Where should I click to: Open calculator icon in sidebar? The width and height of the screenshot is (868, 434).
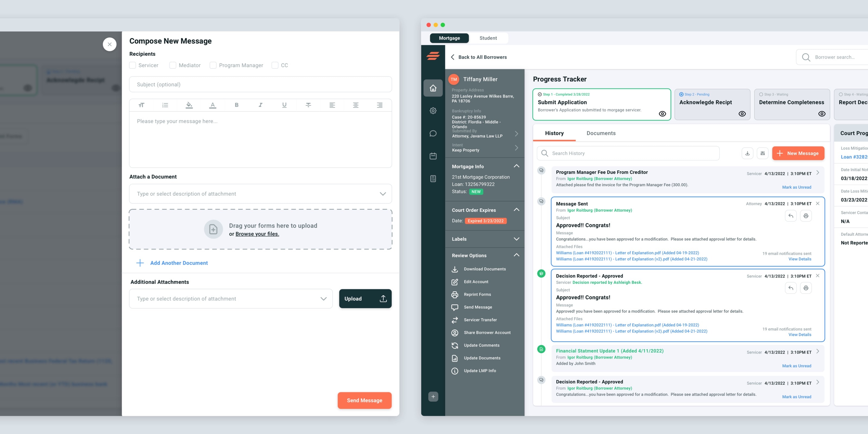tap(433, 178)
